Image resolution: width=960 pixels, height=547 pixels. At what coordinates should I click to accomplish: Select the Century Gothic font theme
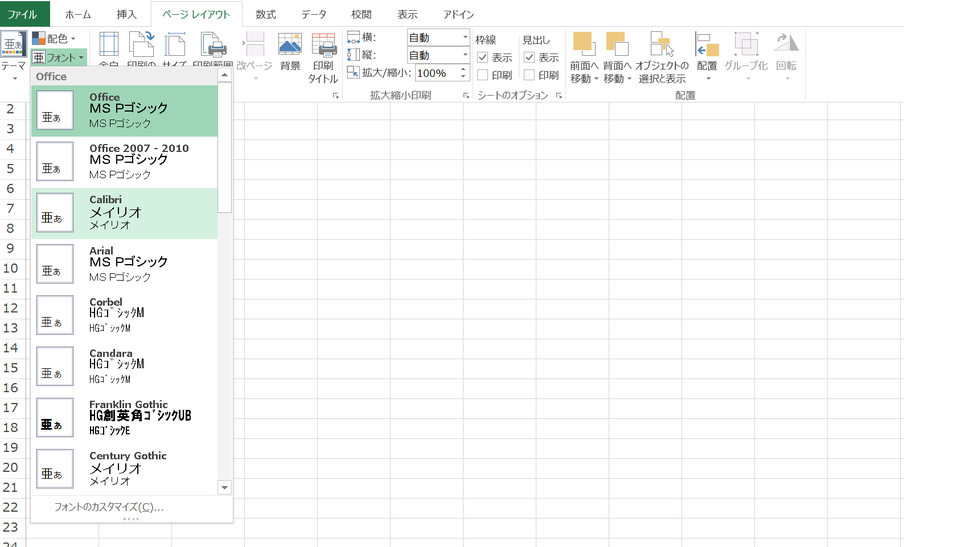tap(125, 469)
